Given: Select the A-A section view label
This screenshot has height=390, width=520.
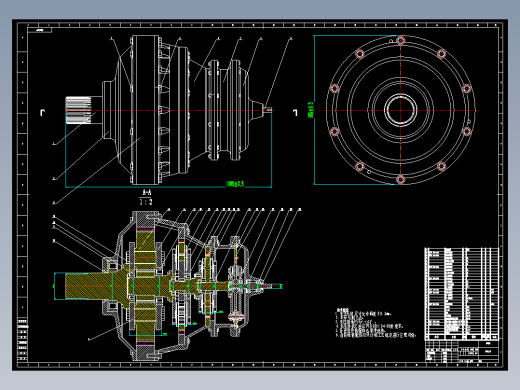Looking at the screenshot, I should pos(147,192).
